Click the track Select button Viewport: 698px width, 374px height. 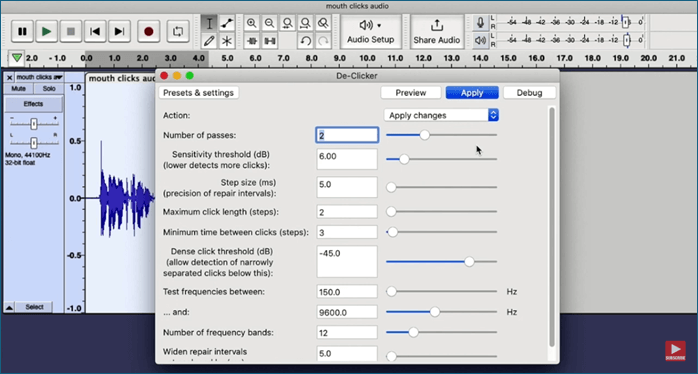pos(34,307)
